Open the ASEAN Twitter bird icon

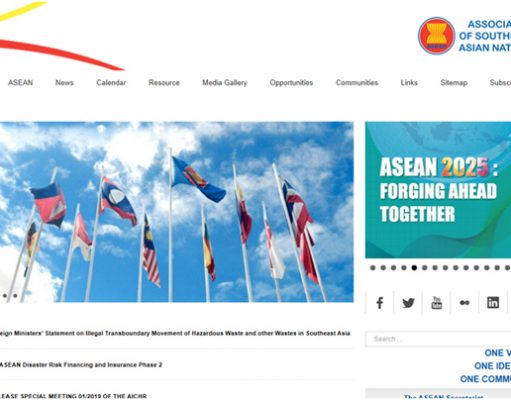[x=408, y=303]
